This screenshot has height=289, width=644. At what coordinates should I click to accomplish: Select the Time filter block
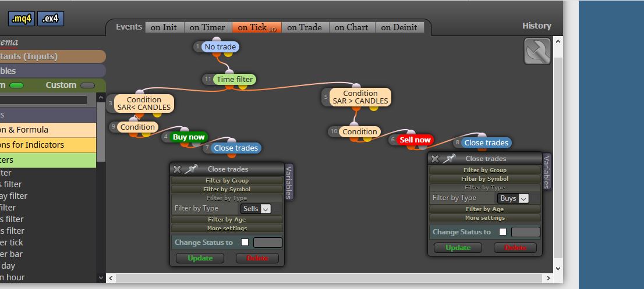pyautogui.click(x=235, y=79)
